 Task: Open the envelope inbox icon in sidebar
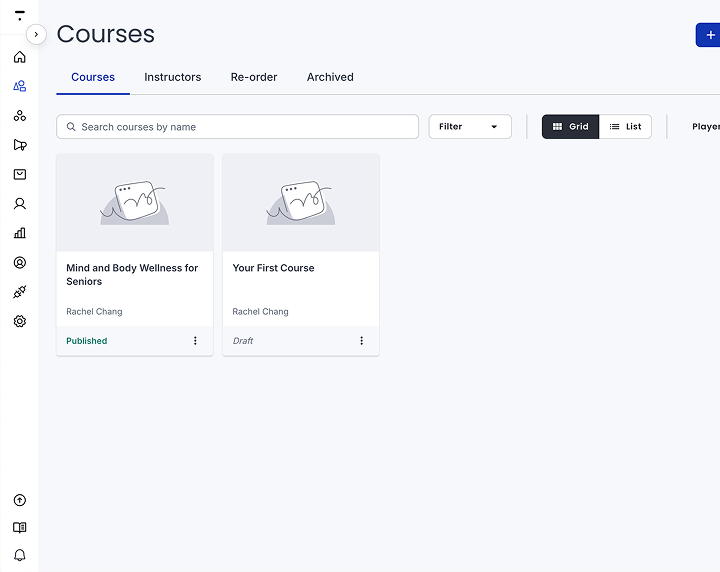(19, 174)
